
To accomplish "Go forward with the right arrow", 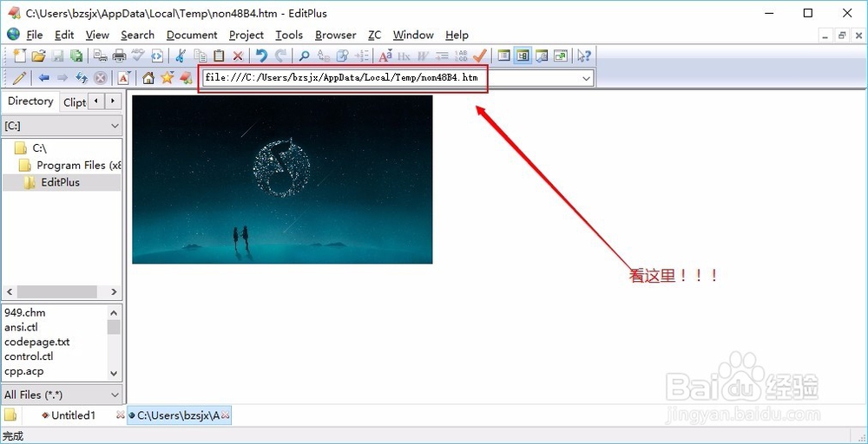I will click(x=62, y=78).
